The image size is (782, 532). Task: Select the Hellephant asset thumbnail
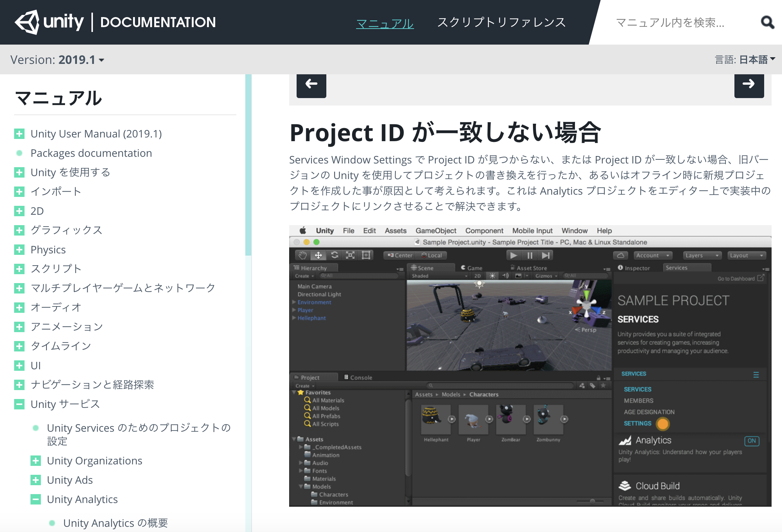point(436,421)
